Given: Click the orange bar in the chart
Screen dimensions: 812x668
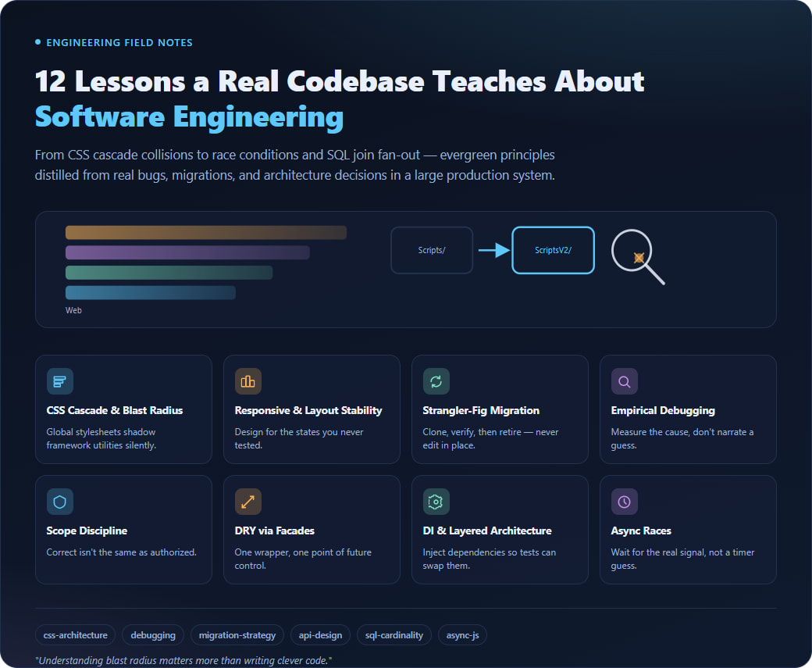Looking at the screenshot, I should pyautogui.click(x=206, y=232).
